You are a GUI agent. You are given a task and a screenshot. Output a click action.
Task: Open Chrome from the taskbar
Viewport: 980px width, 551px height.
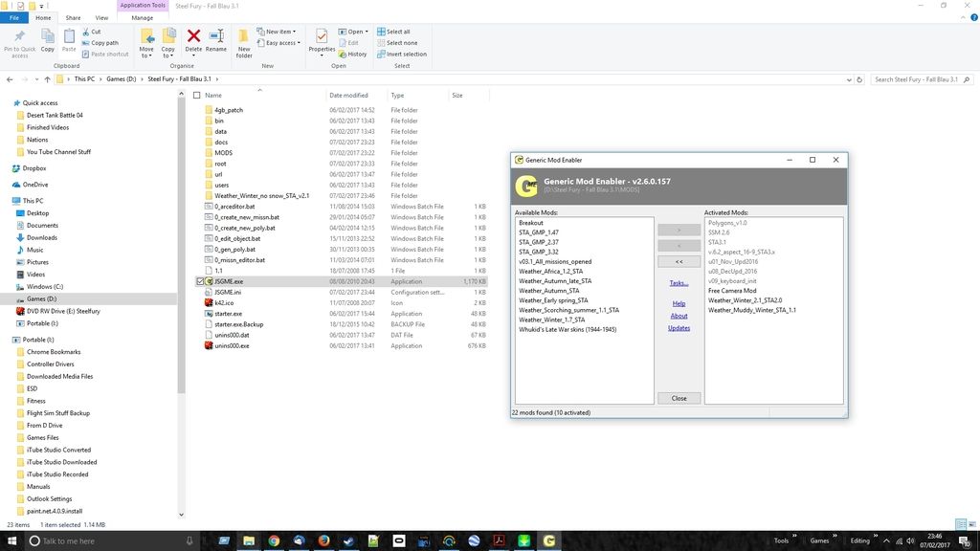point(274,541)
